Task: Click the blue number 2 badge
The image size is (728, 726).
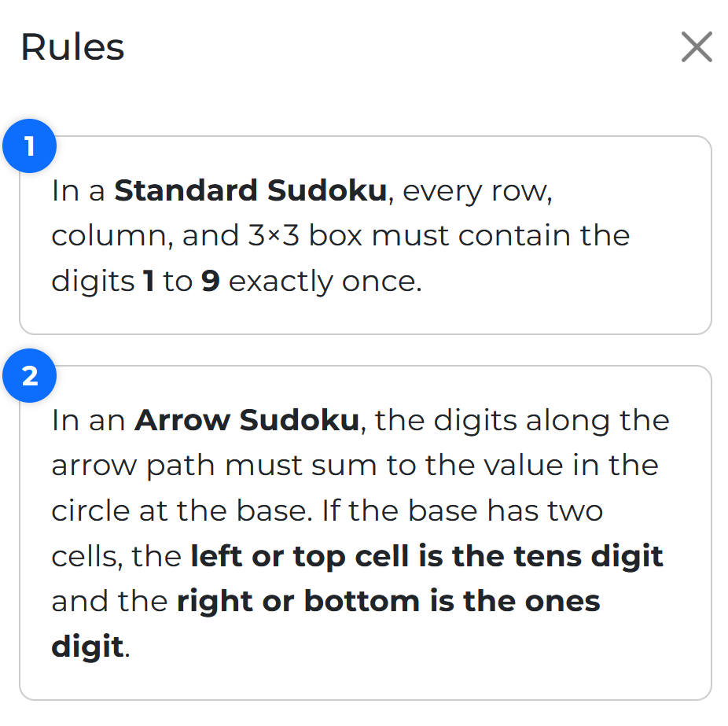Action: click(30, 376)
